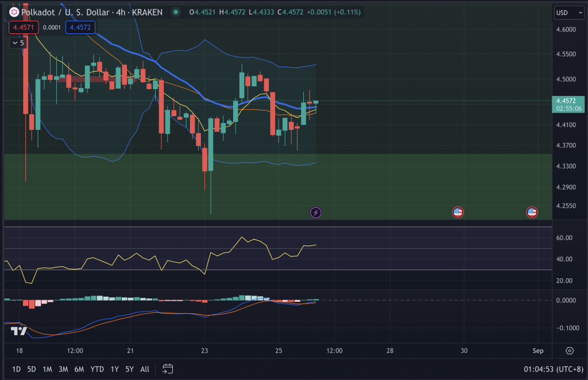
Task: Click the 60.00 RSI scale label
Action: pyautogui.click(x=564, y=237)
